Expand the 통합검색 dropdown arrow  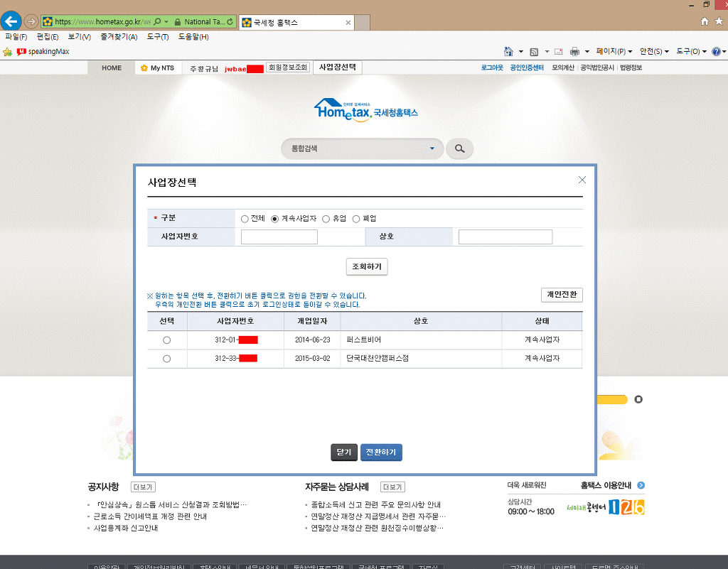tap(432, 148)
